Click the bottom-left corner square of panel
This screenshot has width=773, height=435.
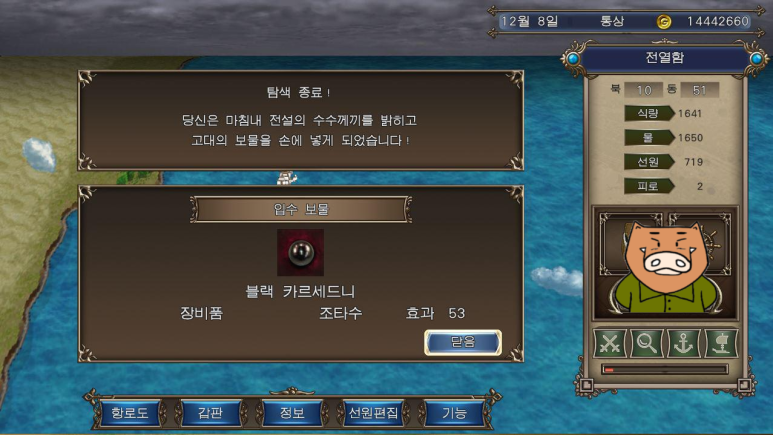click(x=587, y=385)
